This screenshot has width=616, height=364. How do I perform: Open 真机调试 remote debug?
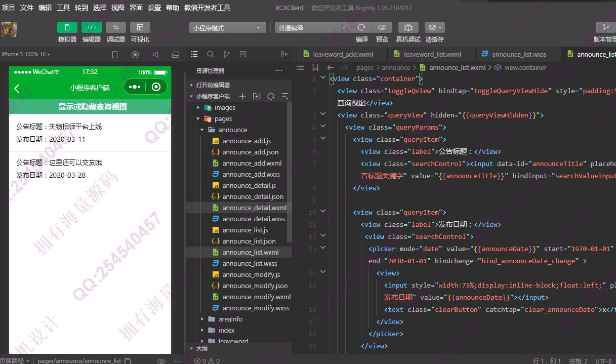click(x=408, y=27)
